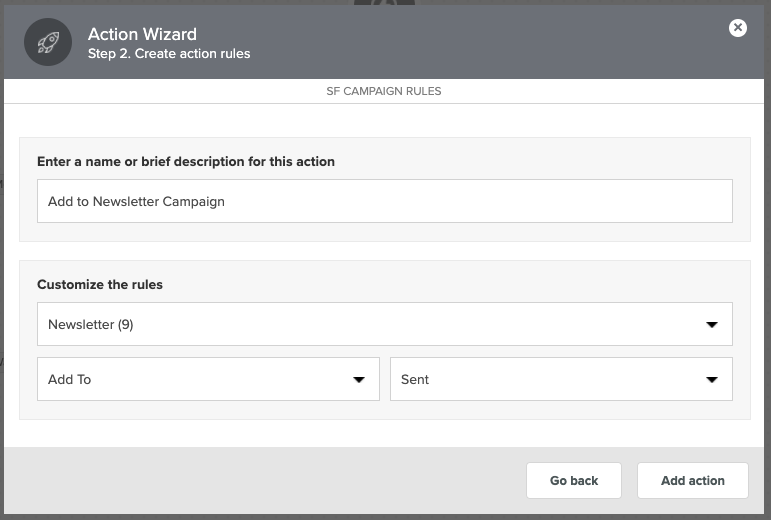This screenshot has height=520, width=771.
Task: Click the rocket icon in wizard header
Action: pyautogui.click(x=48, y=42)
